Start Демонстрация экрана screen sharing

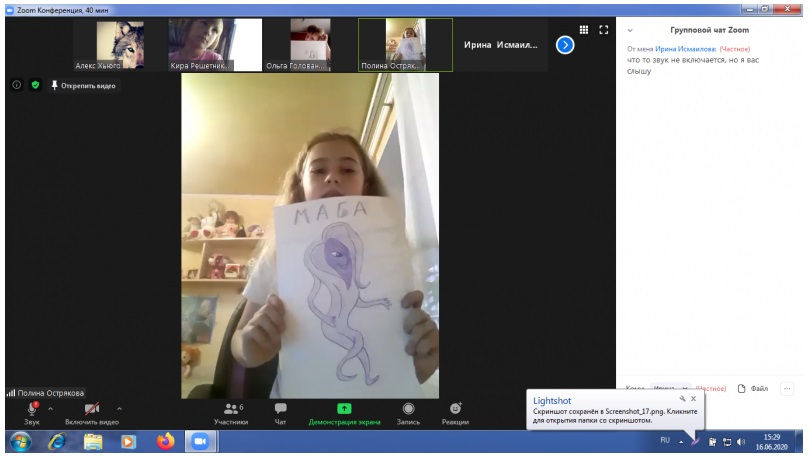(344, 414)
